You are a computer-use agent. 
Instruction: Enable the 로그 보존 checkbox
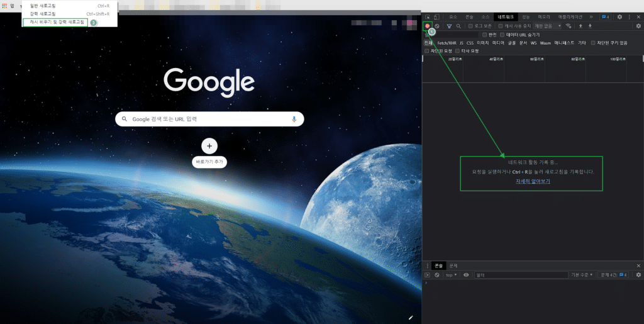470,26
